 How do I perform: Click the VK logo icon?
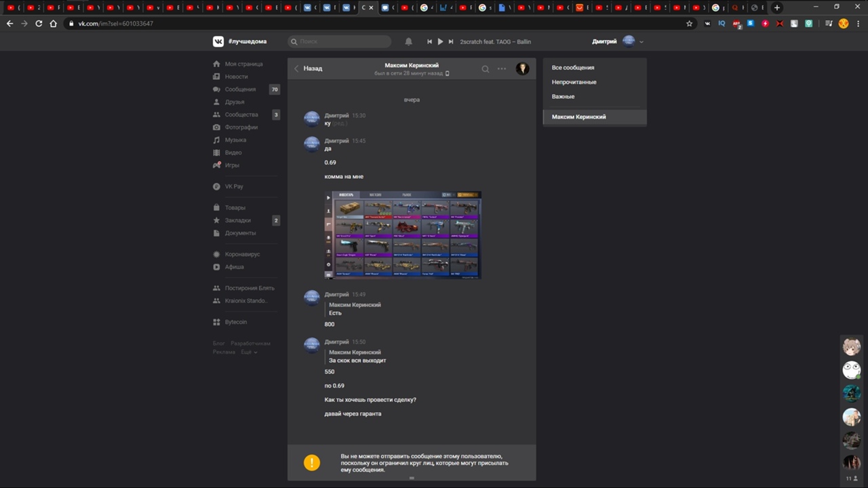(218, 41)
